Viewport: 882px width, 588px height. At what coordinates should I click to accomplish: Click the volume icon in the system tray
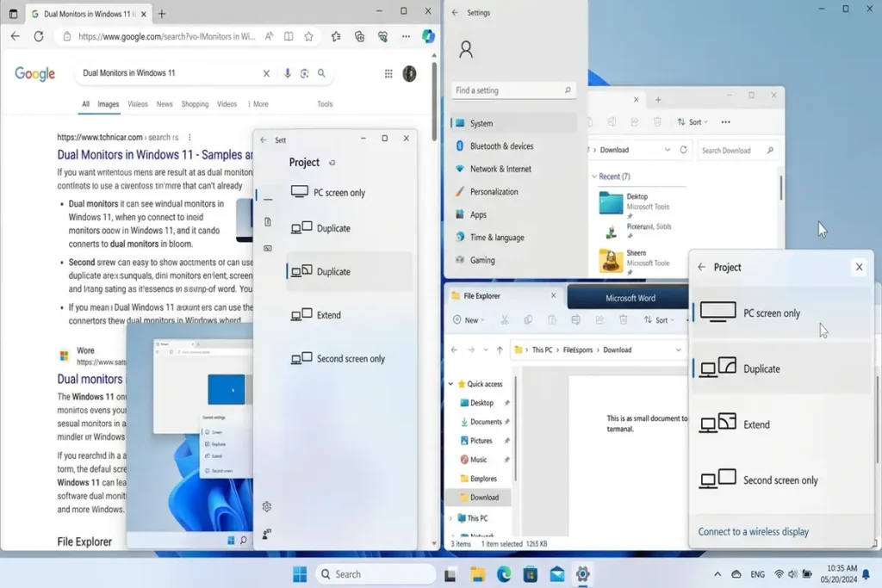click(x=792, y=574)
